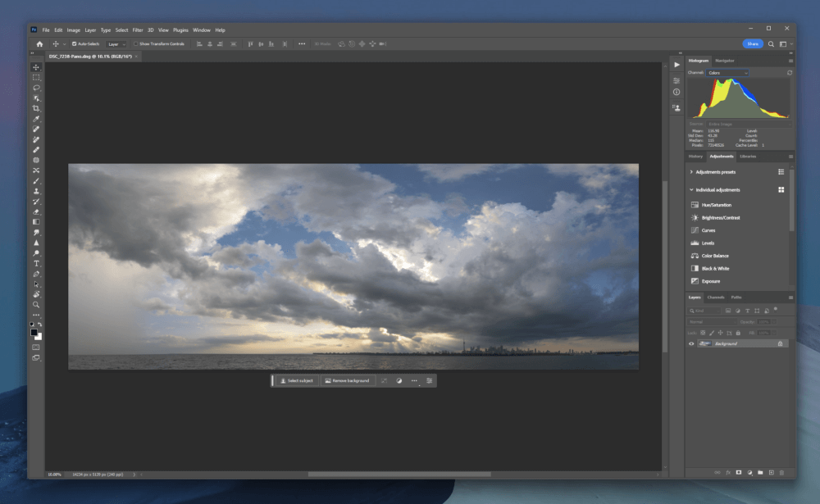Image resolution: width=820 pixels, height=504 pixels.
Task: Click the Home icon in options bar
Action: click(x=39, y=43)
